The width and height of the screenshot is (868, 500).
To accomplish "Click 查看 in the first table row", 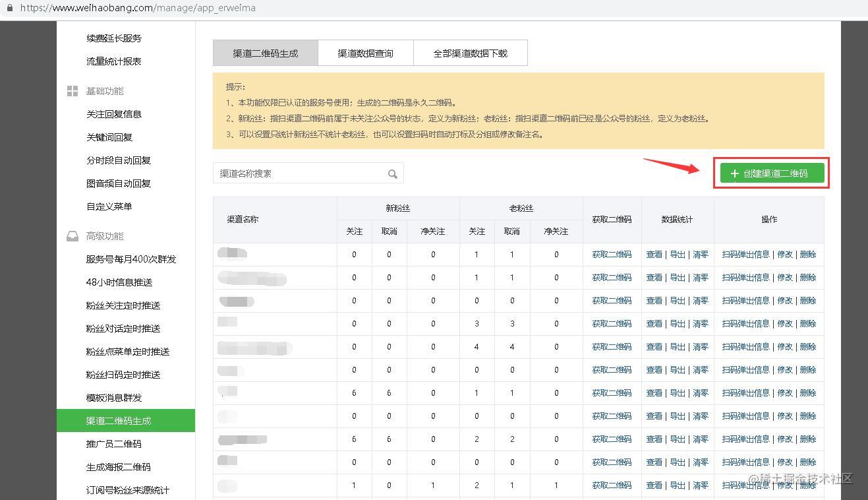I will tap(654, 255).
